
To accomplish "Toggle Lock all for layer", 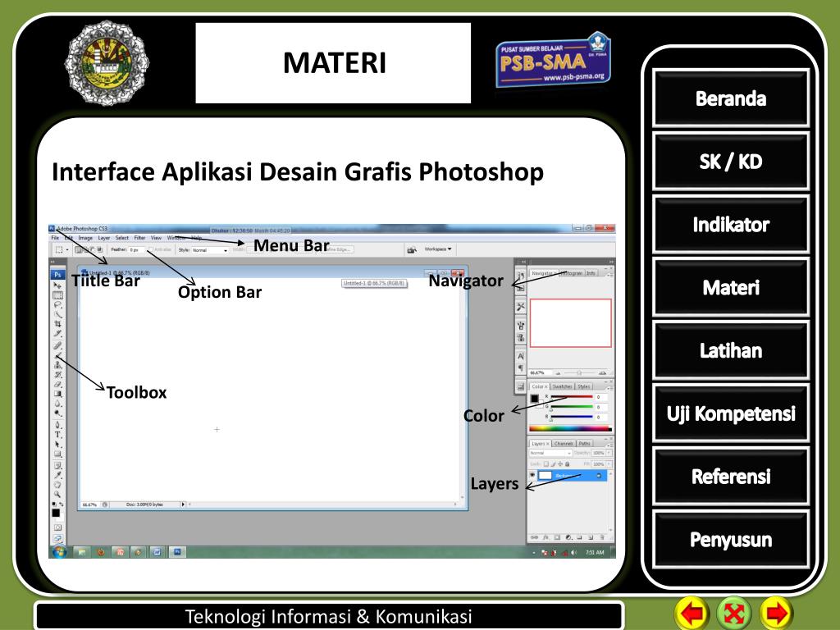I will (x=567, y=464).
